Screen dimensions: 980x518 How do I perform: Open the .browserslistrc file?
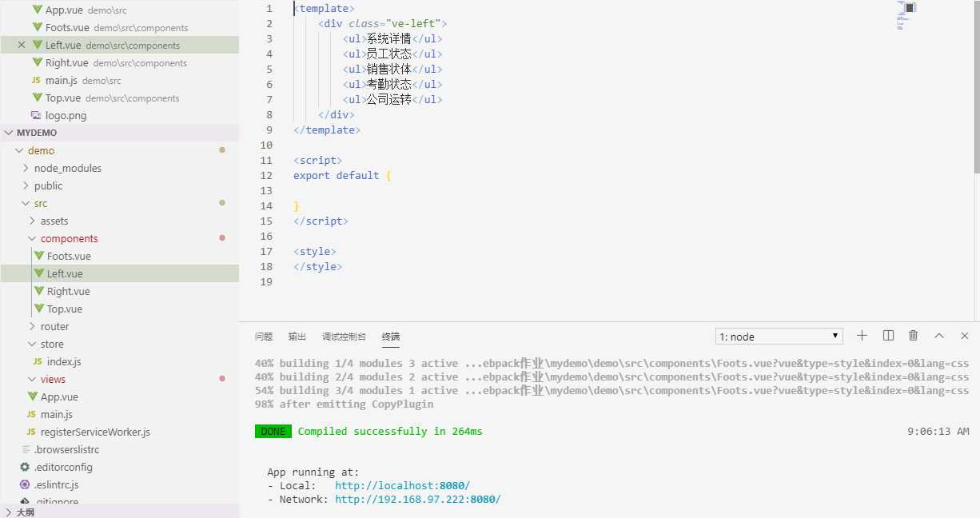coord(119,449)
